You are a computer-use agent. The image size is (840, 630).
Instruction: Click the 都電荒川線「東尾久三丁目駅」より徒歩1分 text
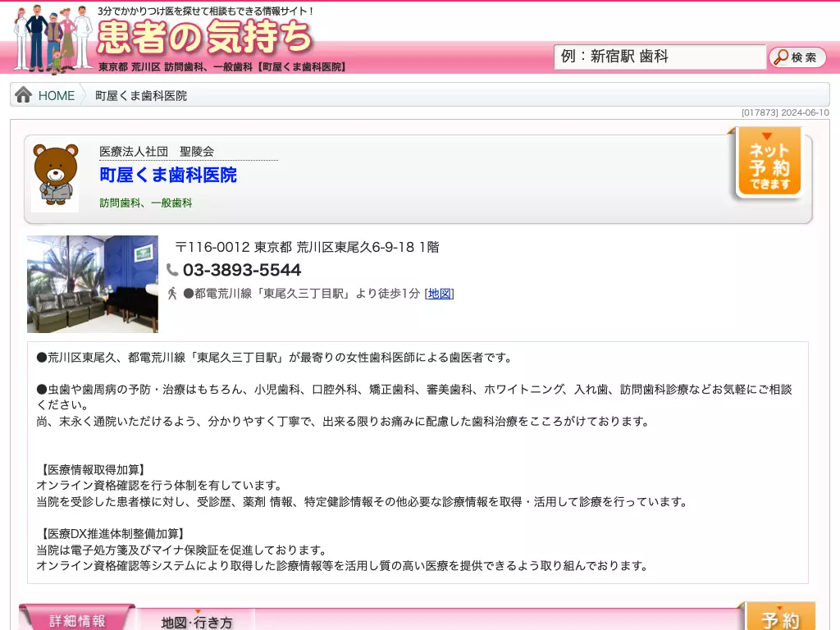tap(302, 294)
